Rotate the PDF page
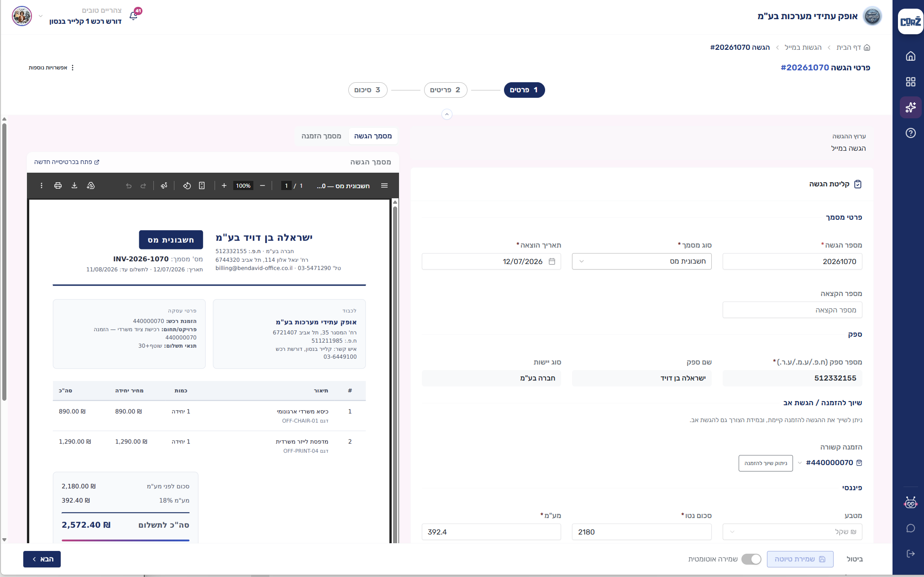 pyautogui.click(x=187, y=185)
